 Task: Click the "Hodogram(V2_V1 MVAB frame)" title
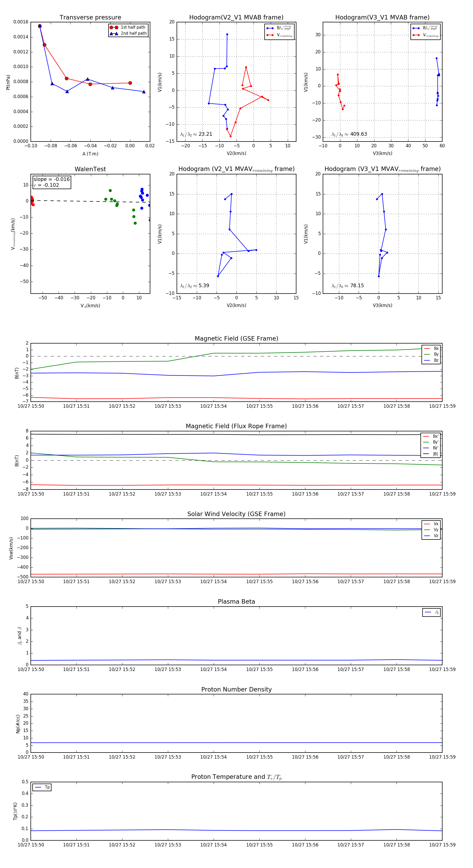coord(236,18)
